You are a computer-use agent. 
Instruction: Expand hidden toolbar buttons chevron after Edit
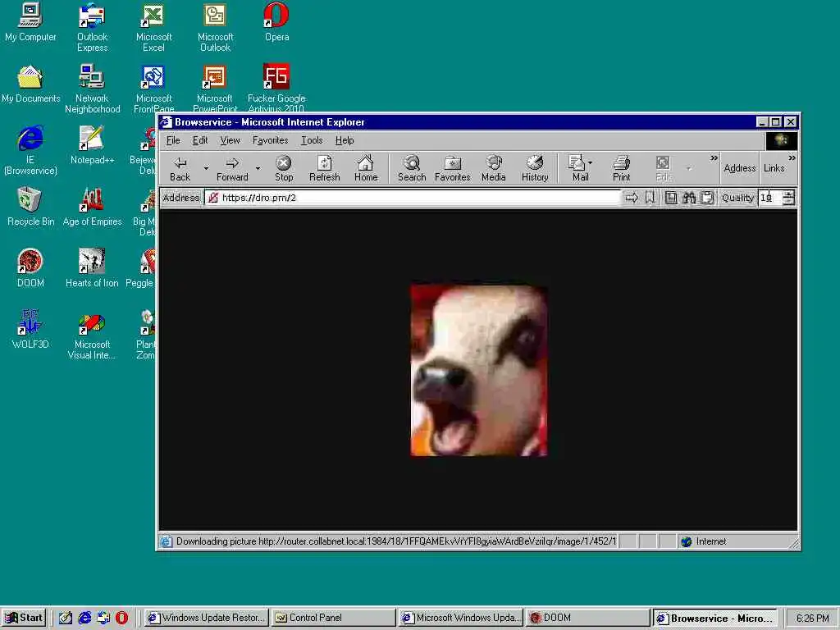714,158
